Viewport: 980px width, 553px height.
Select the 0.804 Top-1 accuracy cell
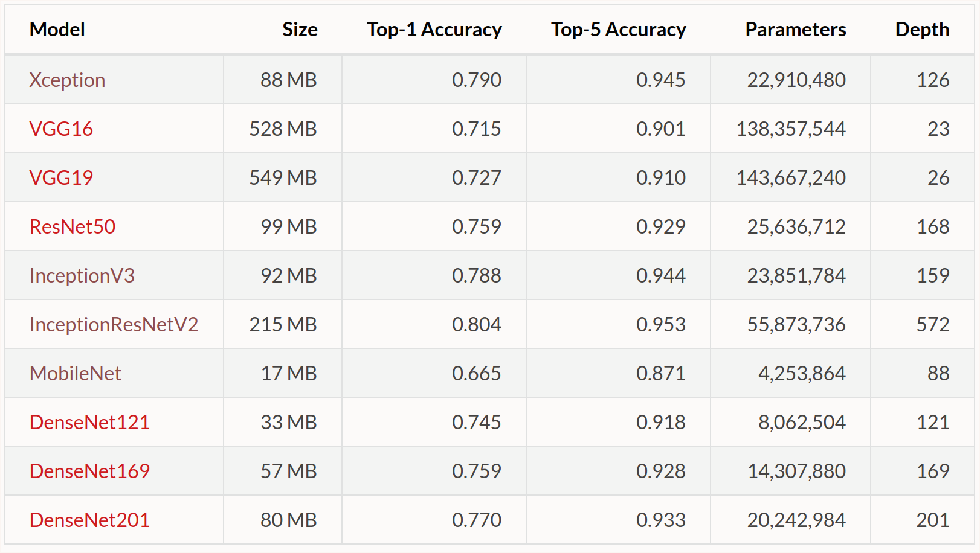[x=434, y=324]
